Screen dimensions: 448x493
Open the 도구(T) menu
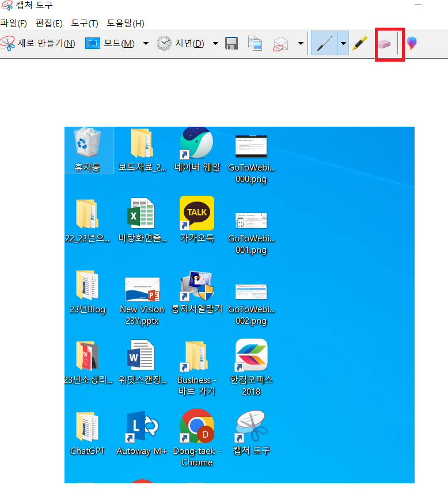85,23
